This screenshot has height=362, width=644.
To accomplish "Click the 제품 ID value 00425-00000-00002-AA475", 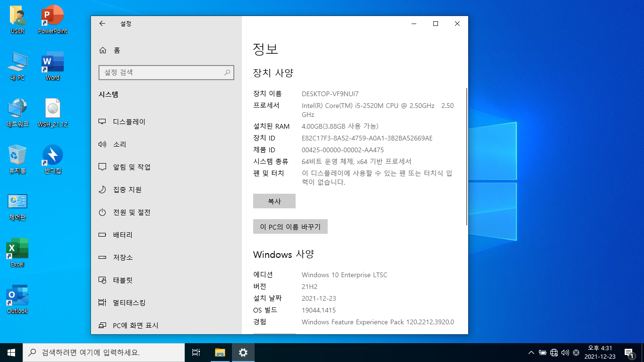I will coord(343,150).
